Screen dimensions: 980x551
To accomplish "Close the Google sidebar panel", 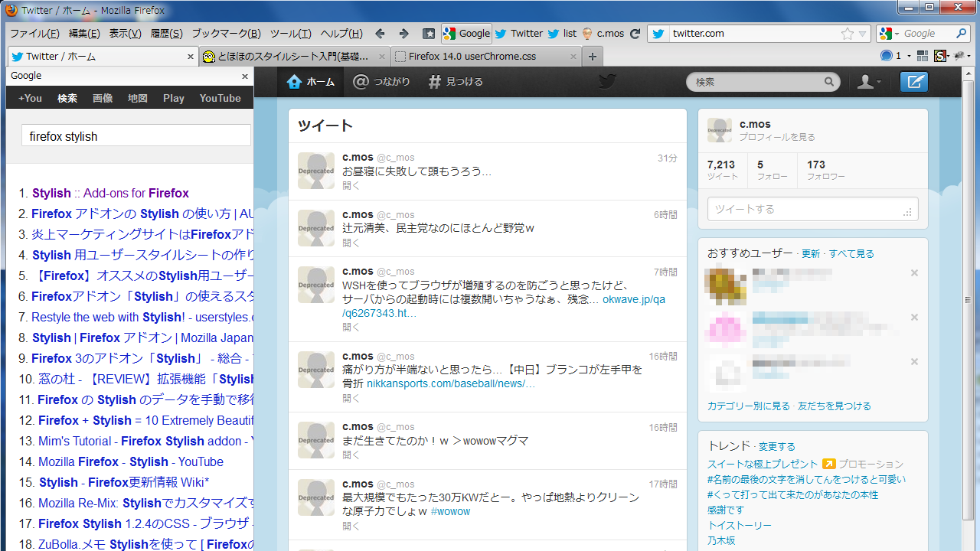I will click(245, 77).
